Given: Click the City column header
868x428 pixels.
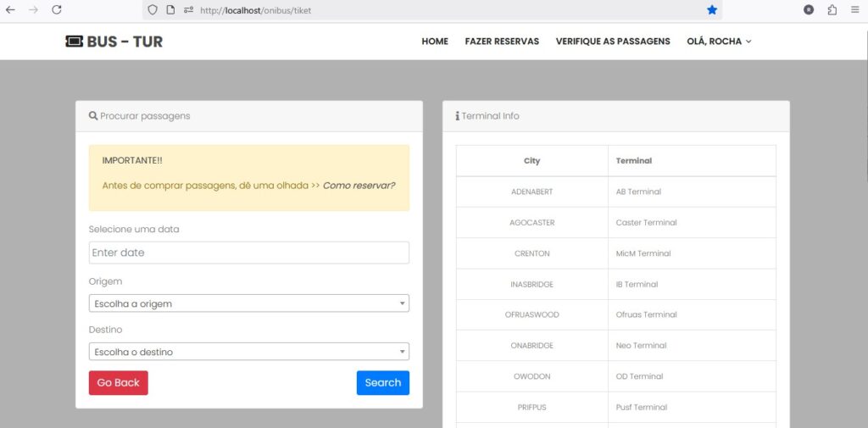Looking at the screenshot, I should [x=532, y=161].
